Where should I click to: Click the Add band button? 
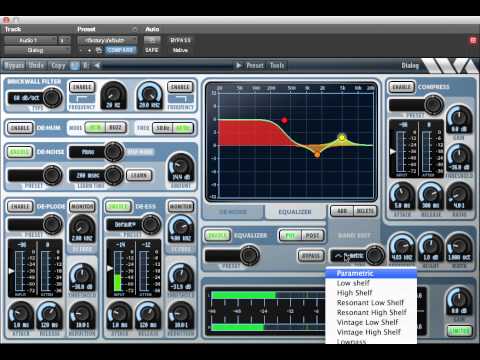click(342, 211)
